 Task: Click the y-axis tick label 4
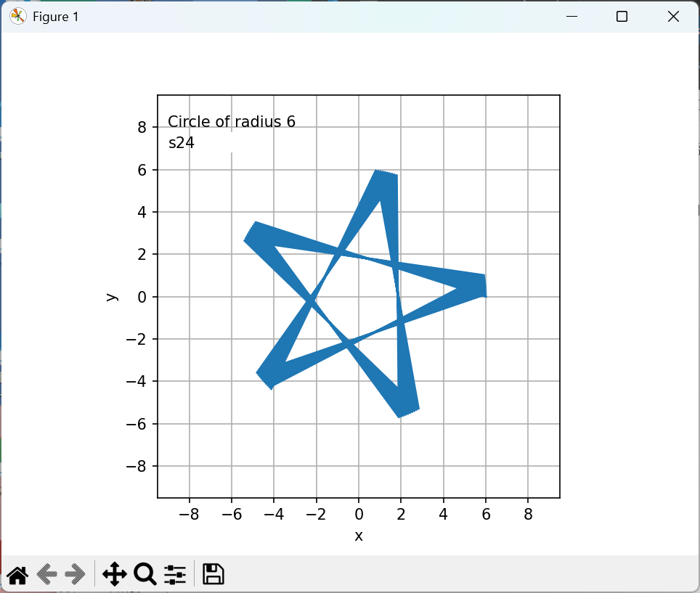coord(142,212)
